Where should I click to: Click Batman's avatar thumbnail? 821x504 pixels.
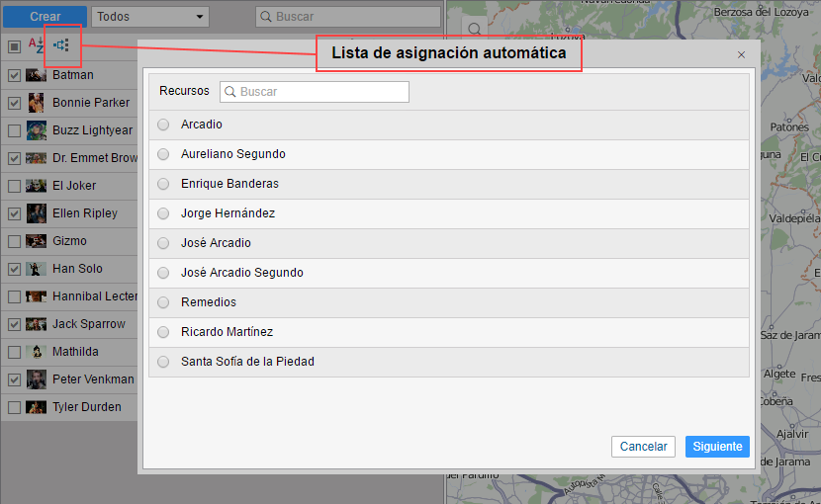pos(37,75)
